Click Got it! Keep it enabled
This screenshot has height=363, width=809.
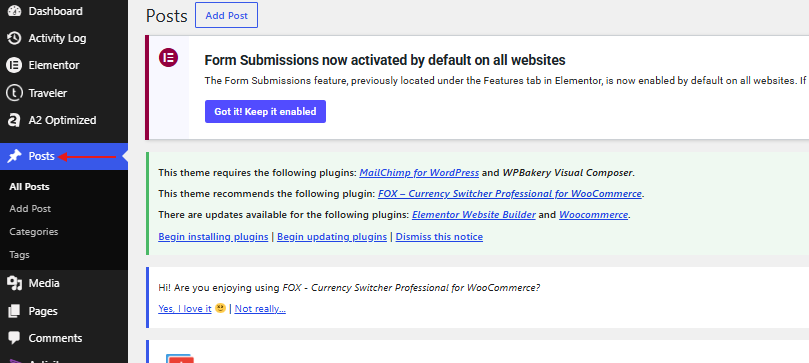point(265,111)
